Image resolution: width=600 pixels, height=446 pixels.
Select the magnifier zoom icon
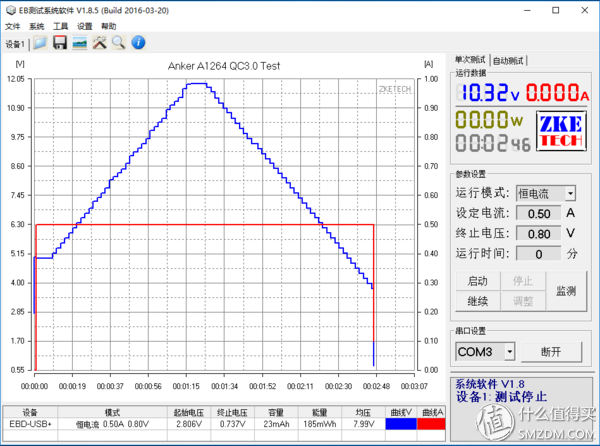tap(119, 42)
